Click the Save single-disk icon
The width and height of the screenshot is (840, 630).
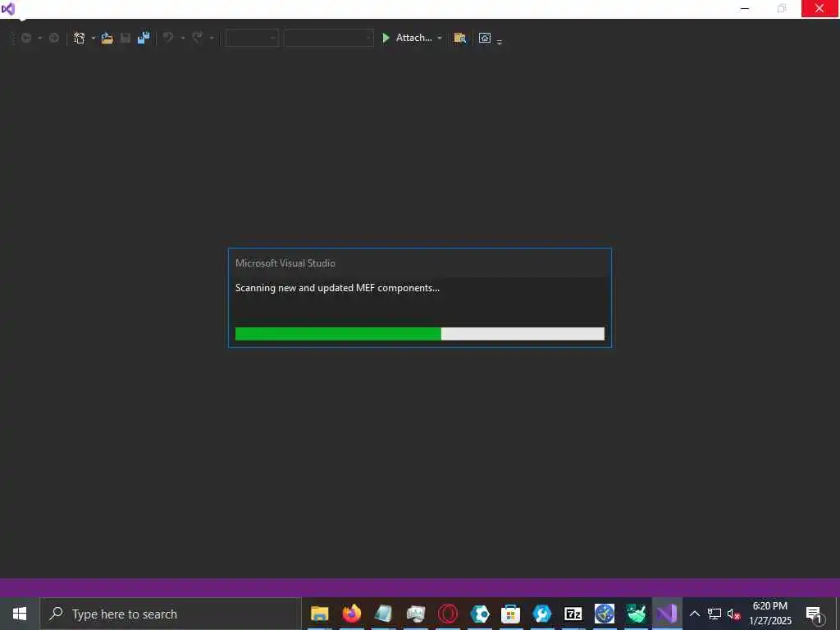point(126,38)
